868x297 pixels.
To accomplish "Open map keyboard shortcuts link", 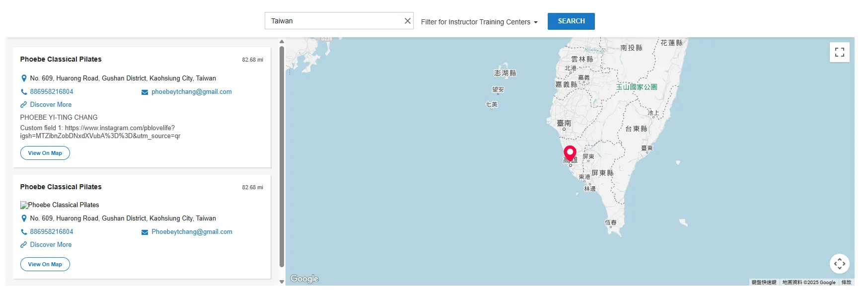I will pyautogui.click(x=764, y=282).
